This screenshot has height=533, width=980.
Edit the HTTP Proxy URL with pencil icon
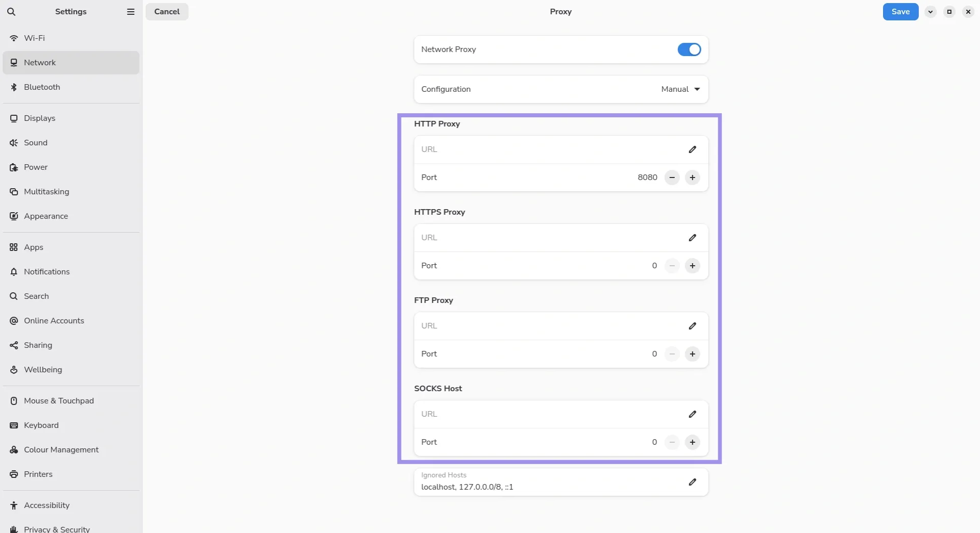click(692, 149)
